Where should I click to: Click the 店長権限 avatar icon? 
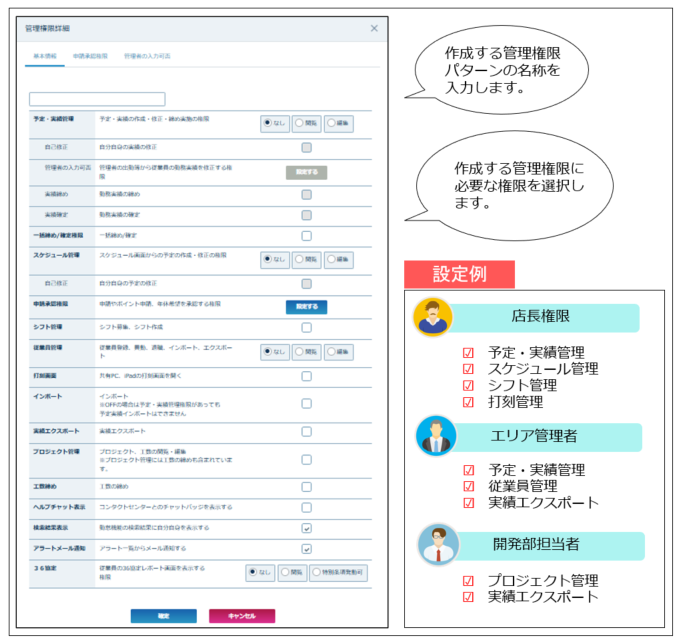(433, 317)
